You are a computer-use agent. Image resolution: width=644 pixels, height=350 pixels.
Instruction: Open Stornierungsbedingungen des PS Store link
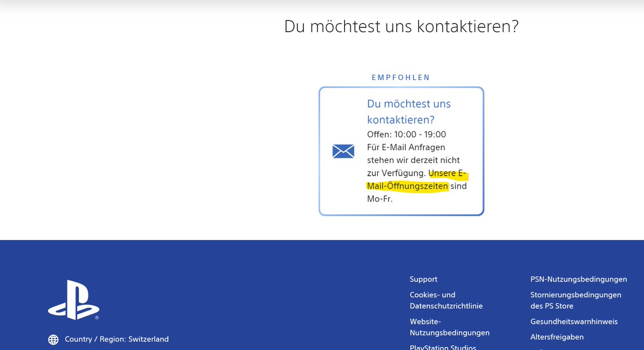(576, 300)
